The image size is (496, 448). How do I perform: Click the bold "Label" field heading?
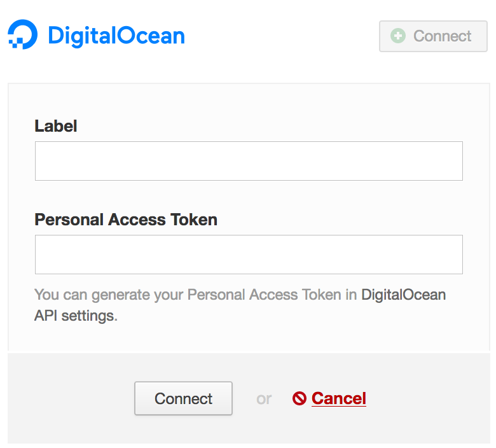pos(56,126)
